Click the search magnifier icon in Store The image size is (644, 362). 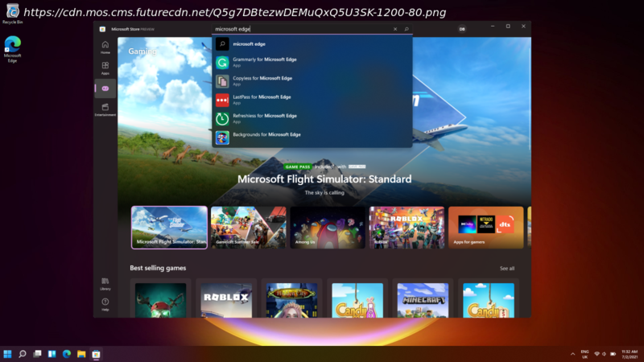click(407, 29)
